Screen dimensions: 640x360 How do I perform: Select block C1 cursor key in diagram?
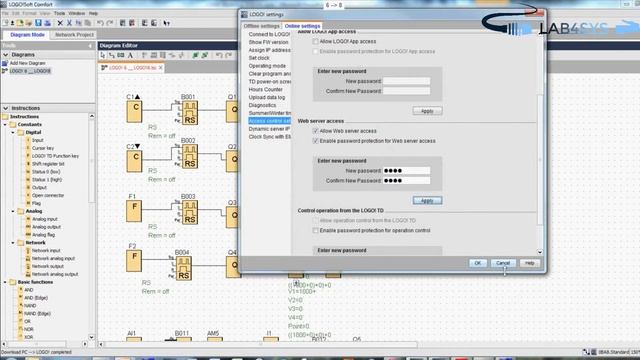pos(134,112)
